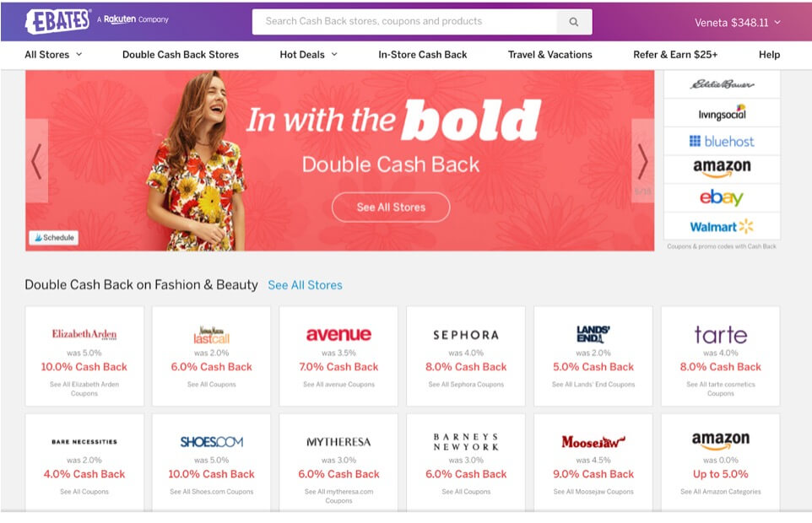
Task: Open the Veneta $348.11 account dropdown
Action: pyautogui.click(x=738, y=22)
